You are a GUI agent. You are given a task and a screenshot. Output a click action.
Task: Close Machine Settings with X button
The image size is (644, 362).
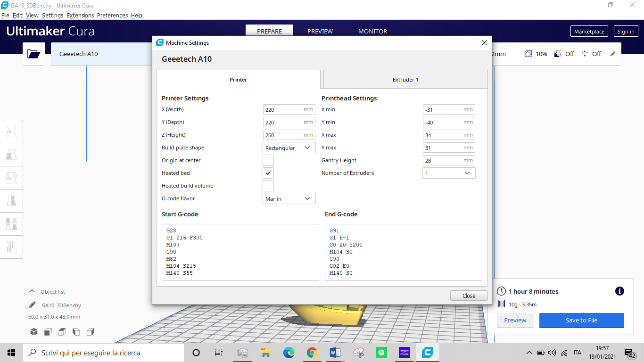click(484, 42)
